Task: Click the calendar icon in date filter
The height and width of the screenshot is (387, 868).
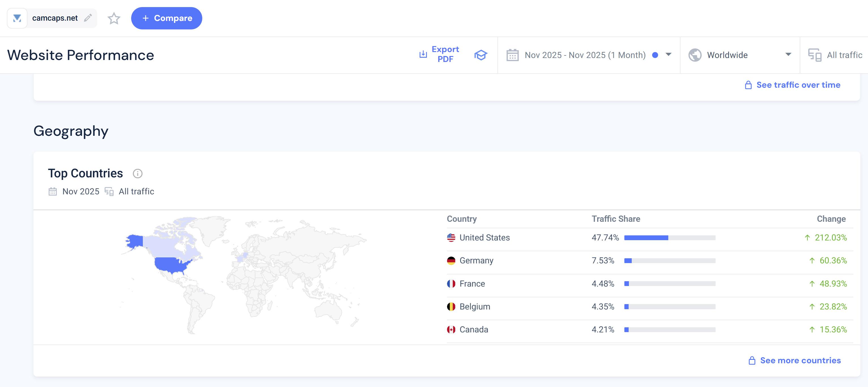Action: coord(512,55)
